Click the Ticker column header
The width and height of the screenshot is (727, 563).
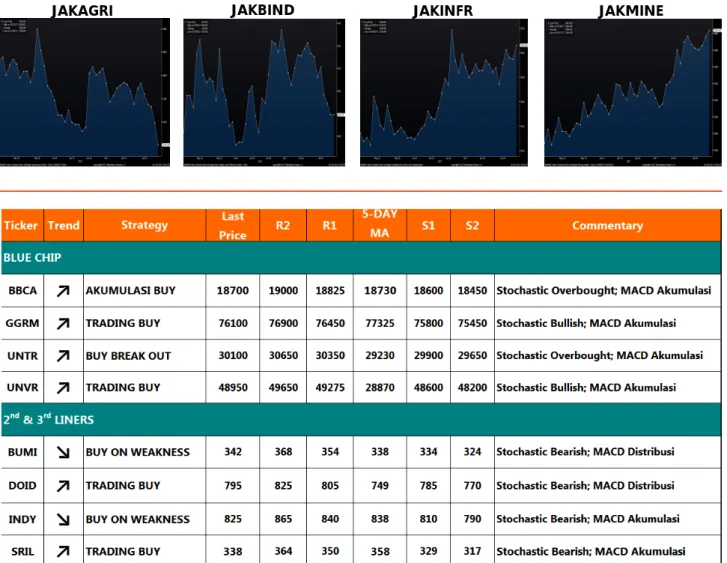click(22, 225)
